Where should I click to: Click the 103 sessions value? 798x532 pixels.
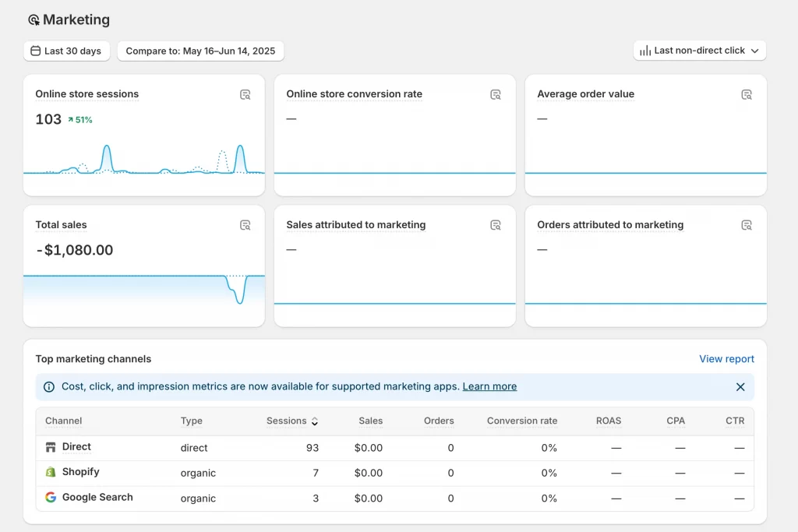(48, 119)
